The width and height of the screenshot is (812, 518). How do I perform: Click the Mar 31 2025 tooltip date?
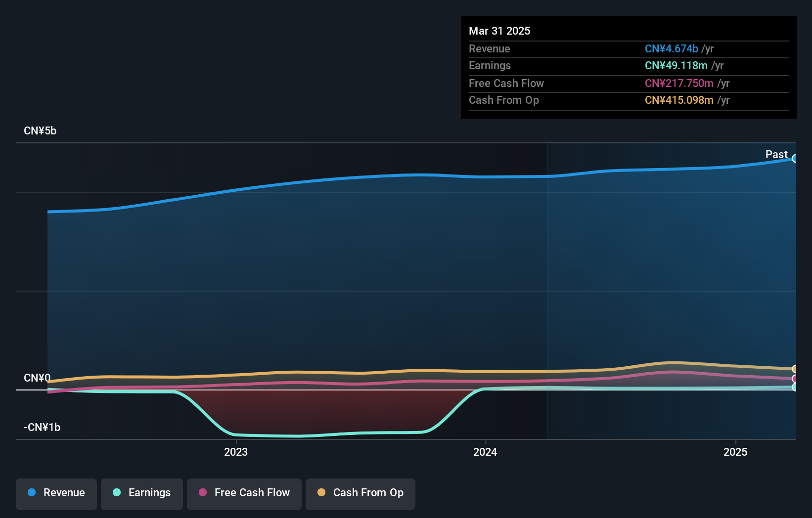[499, 31]
